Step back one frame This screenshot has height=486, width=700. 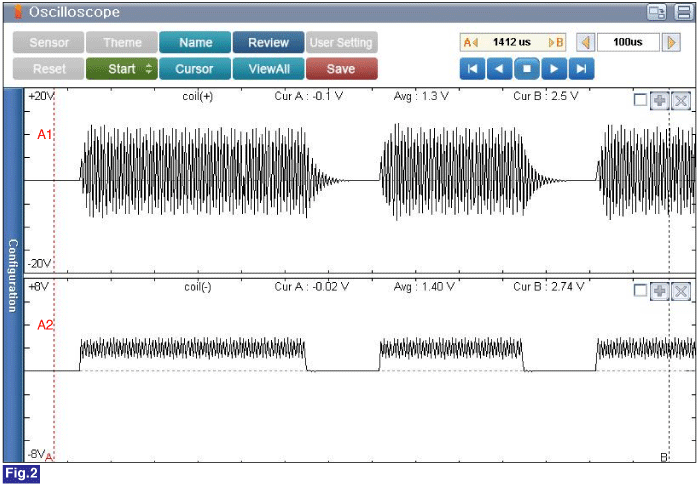coord(500,69)
